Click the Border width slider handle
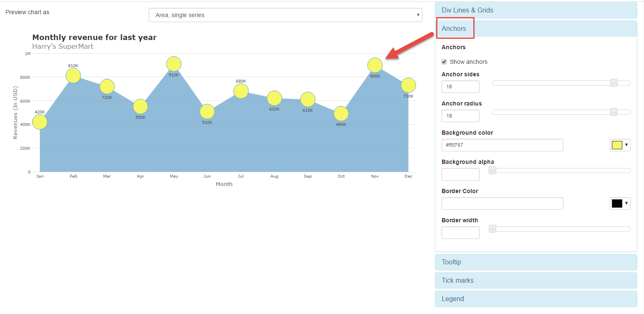 pos(492,229)
